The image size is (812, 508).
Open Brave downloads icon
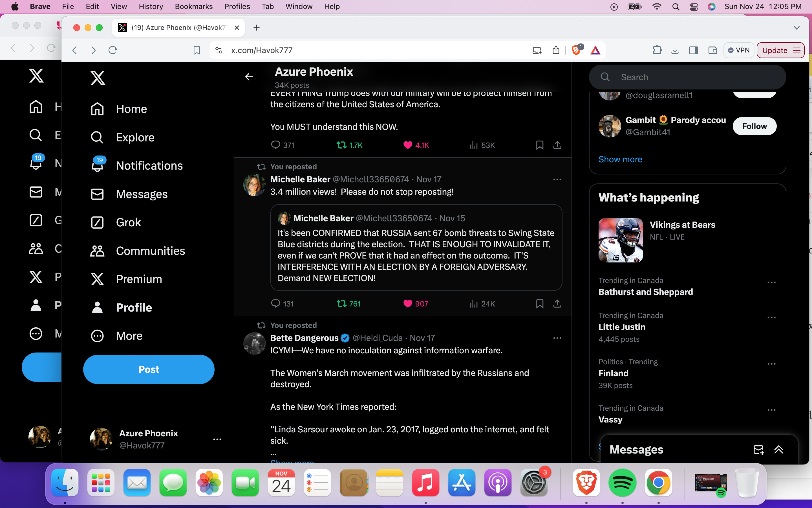(675, 51)
